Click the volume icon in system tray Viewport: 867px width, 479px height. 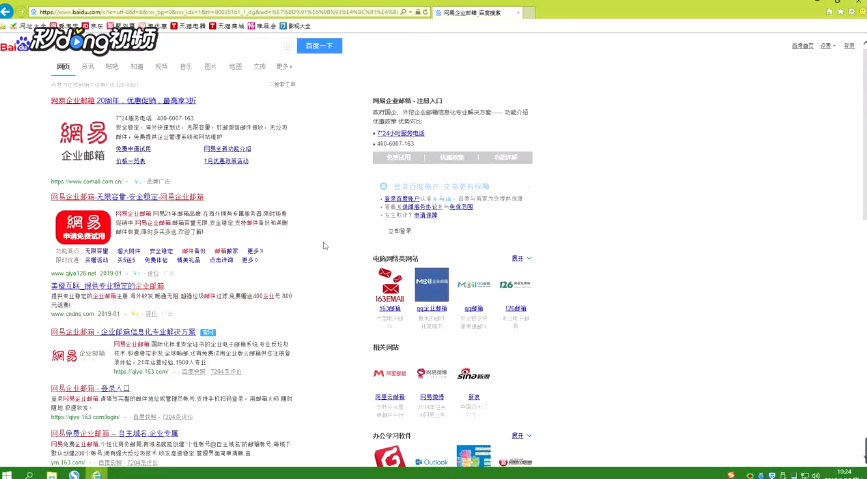click(x=816, y=475)
